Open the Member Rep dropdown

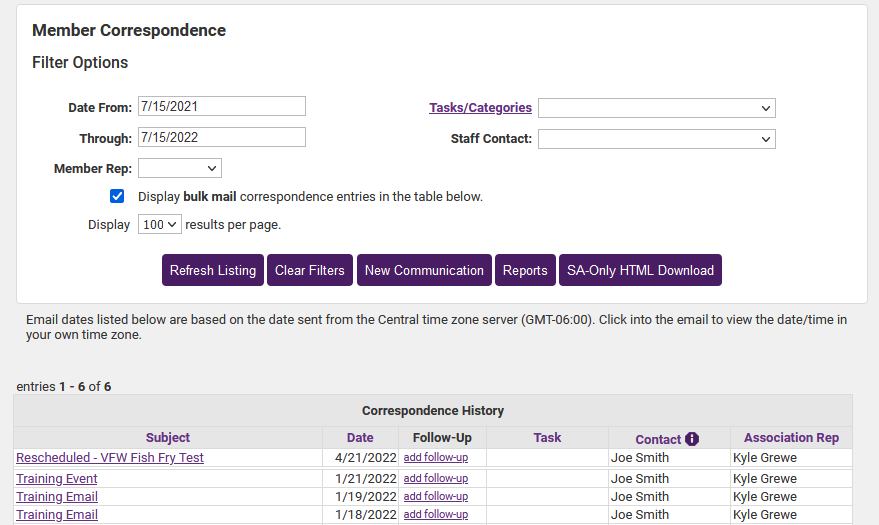[x=179, y=168]
